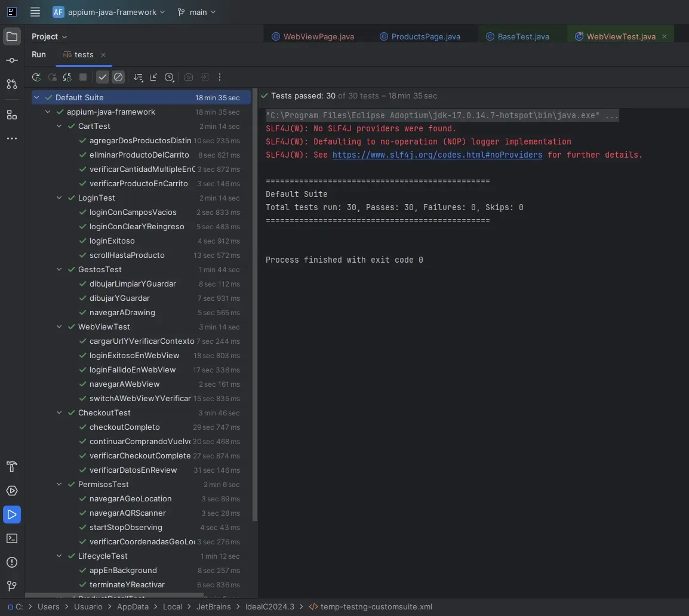Collapse the CartTest node

(x=59, y=126)
